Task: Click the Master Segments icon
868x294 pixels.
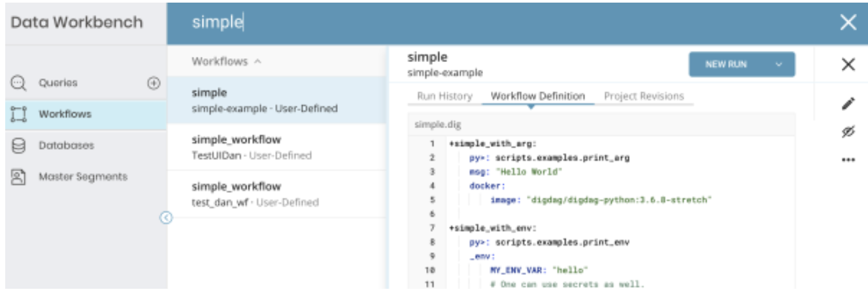Action: pyautogui.click(x=18, y=176)
